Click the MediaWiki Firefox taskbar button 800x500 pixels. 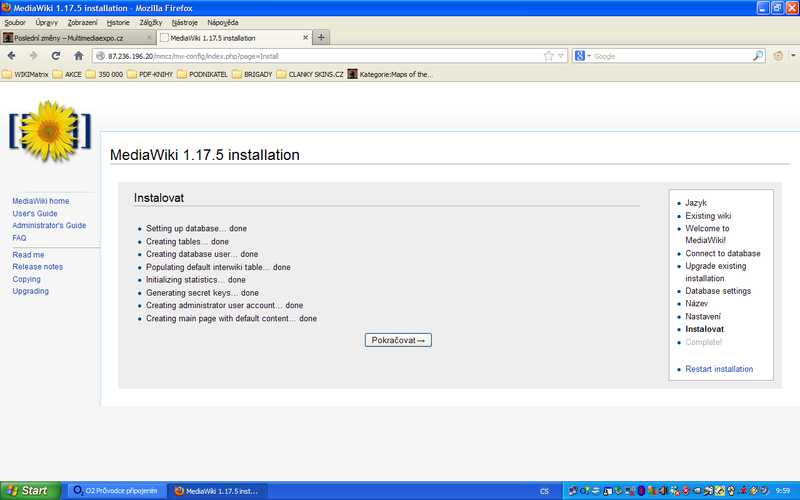(x=217, y=491)
